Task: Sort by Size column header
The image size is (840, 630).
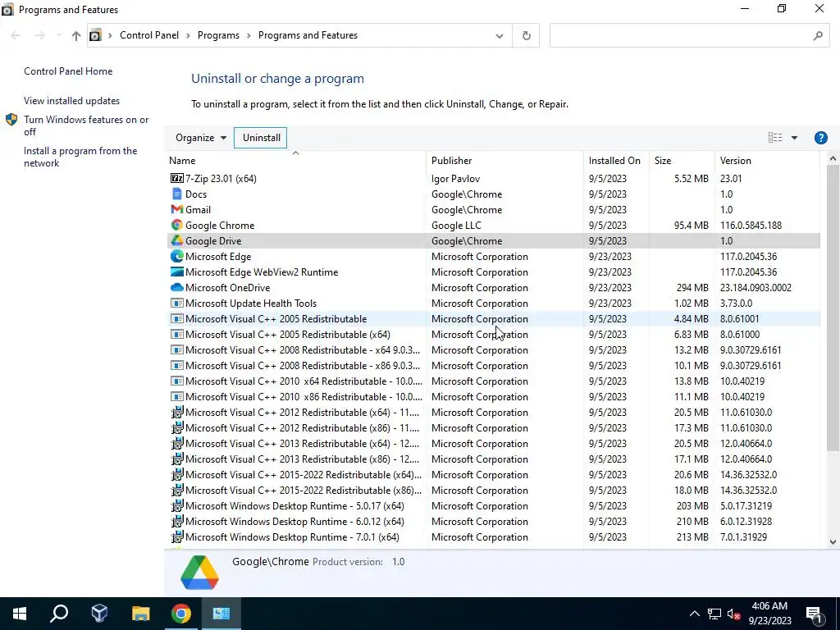Action: [682, 161]
